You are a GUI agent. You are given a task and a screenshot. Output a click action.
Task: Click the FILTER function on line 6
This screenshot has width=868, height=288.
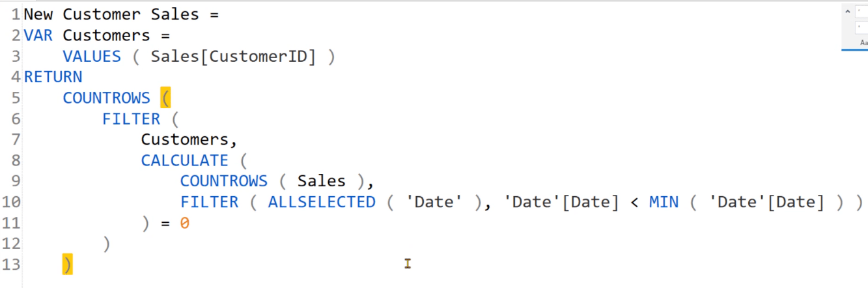click(x=131, y=119)
